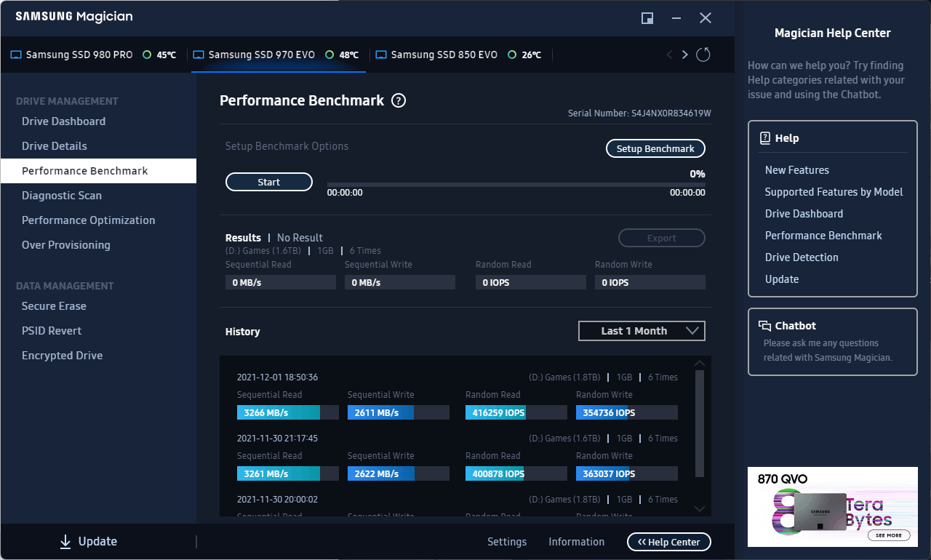The height and width of the screenshot is (560, 931).
Task: Select the Samsung SSD 970 EVO tab
Action: pos(279,55)
